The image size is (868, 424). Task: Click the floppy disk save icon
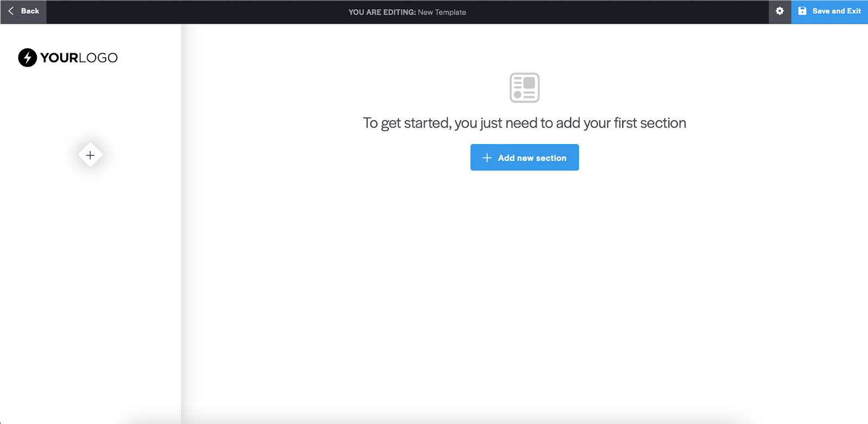click(x=802, y=11)
